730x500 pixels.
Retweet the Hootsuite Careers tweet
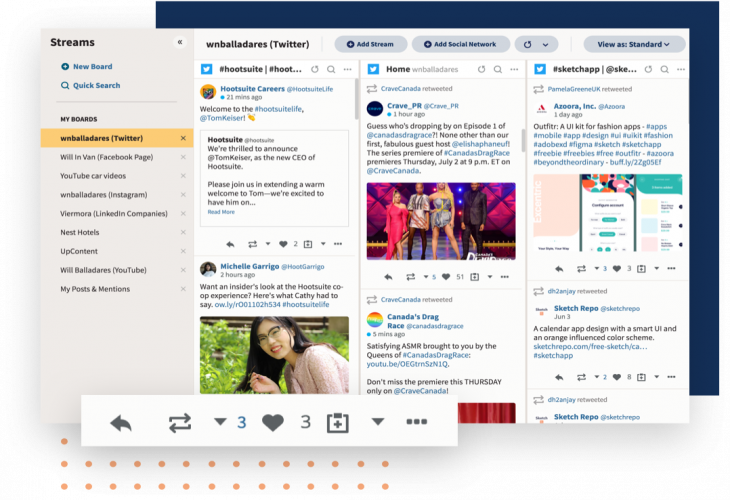pyautogui.click(x=252, y=244)
